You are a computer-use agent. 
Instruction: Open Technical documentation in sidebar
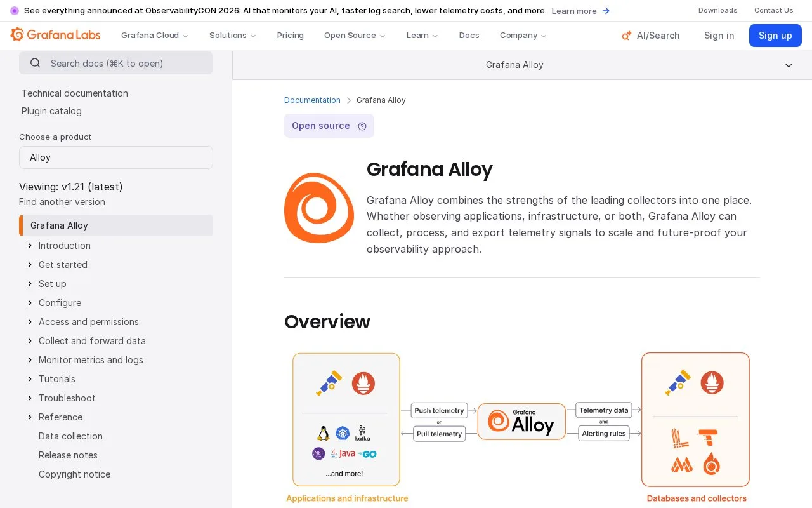pyautogui.click(x=75, y=93)
